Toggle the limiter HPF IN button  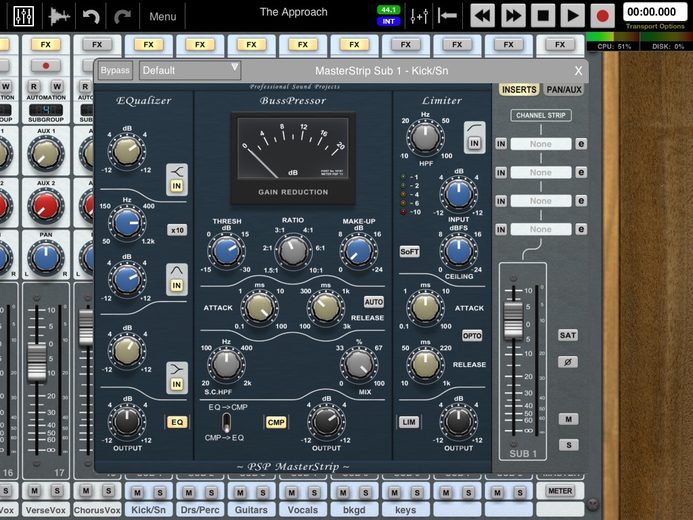pos(474,143)
